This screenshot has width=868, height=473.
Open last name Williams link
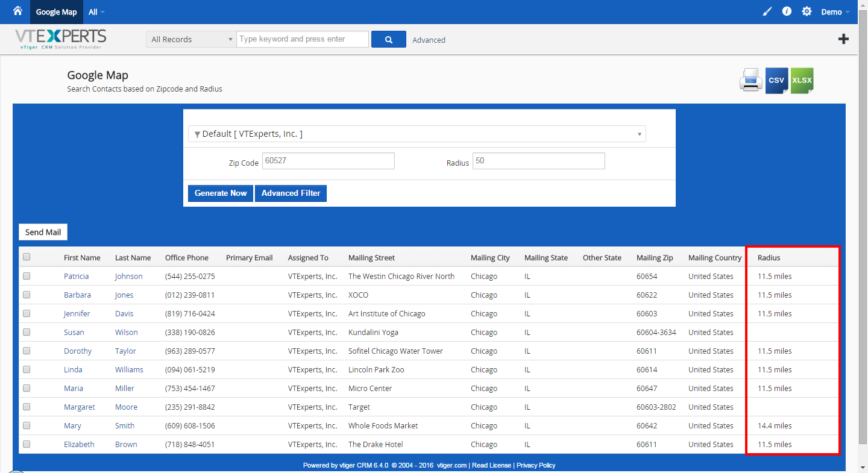tap(129, 369)
